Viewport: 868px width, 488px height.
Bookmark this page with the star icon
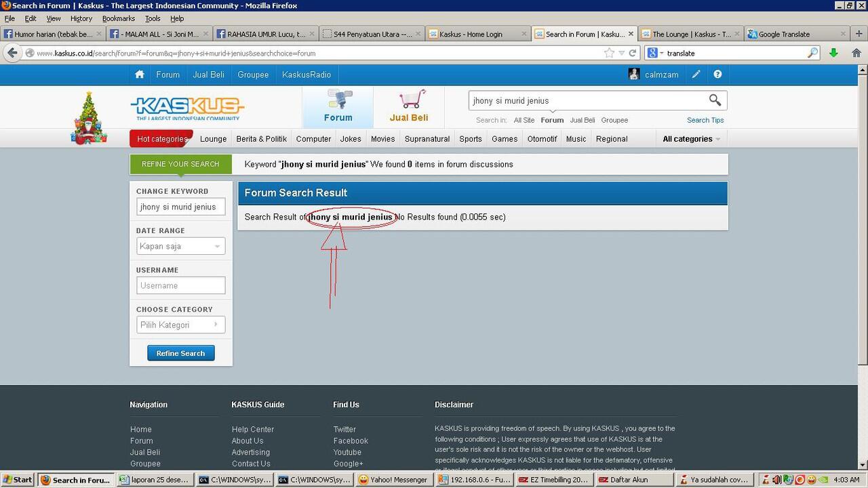[x=609, y=53]
